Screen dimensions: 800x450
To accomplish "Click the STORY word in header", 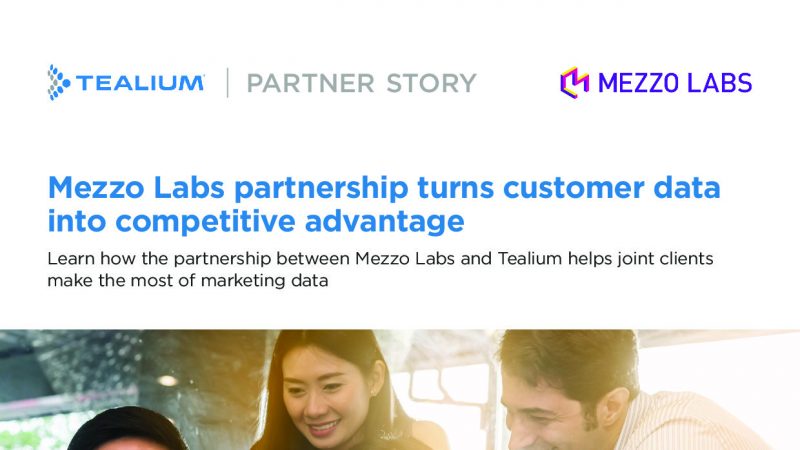I will (431, 83).
